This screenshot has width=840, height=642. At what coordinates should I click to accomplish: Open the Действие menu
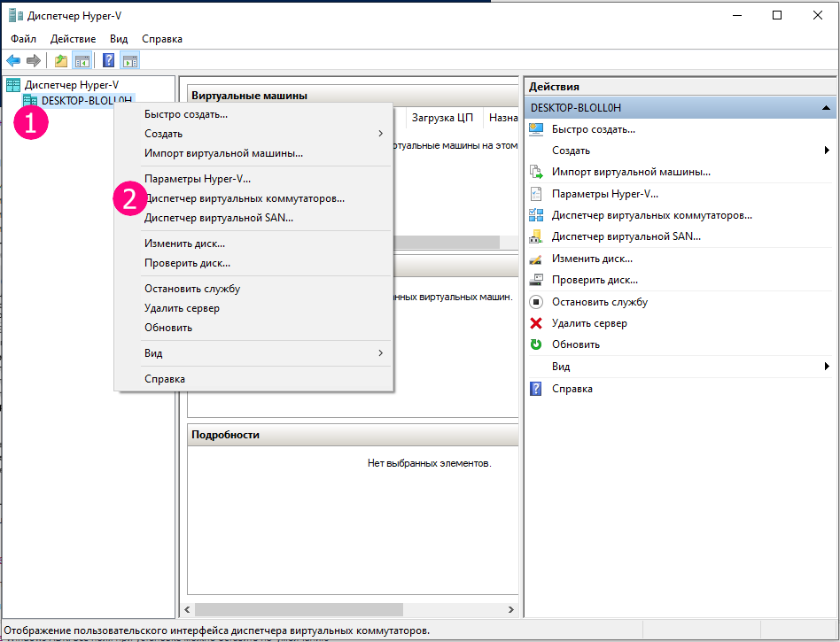tap(73, 39)
